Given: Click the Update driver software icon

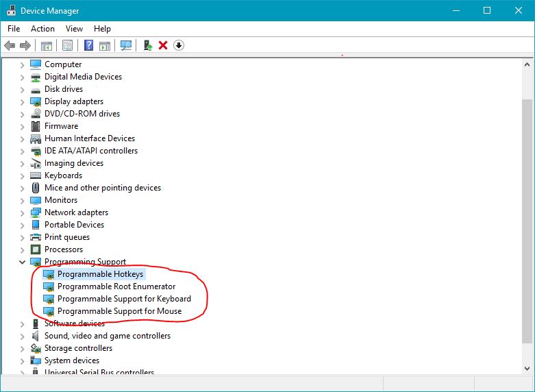Looking at the screenshot, I should (148, 45).
